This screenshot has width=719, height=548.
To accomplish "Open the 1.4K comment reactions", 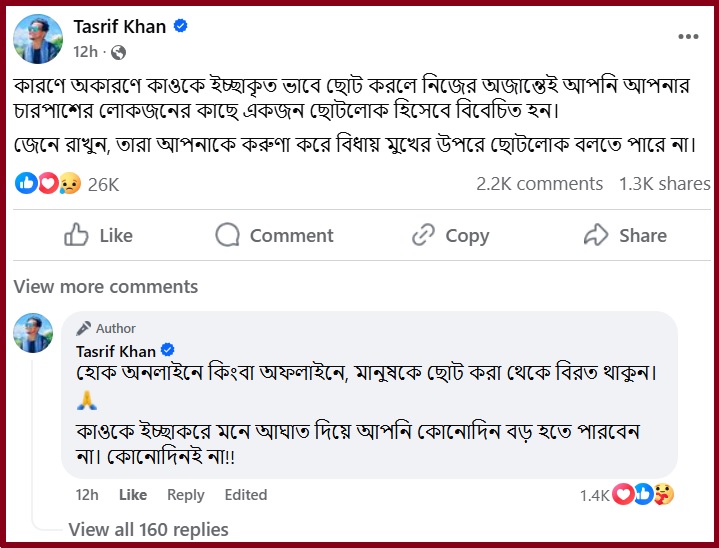I will pos(626,494).
